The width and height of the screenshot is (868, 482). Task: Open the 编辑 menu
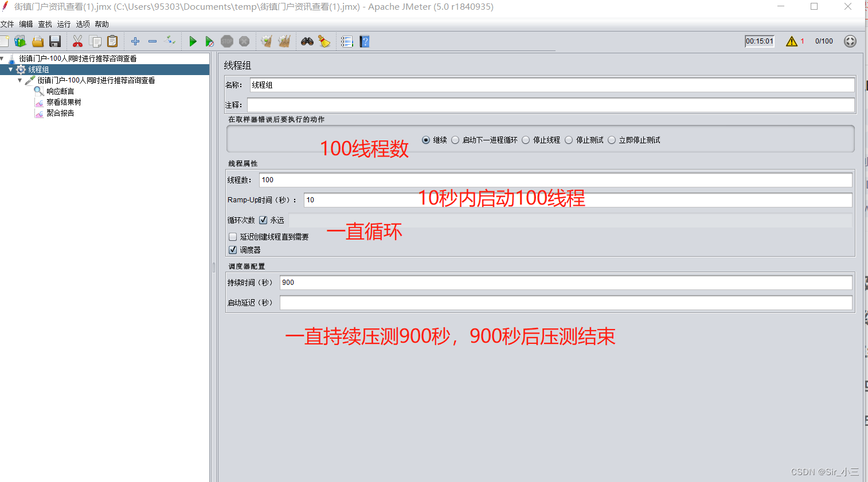(x=26, y=24)
